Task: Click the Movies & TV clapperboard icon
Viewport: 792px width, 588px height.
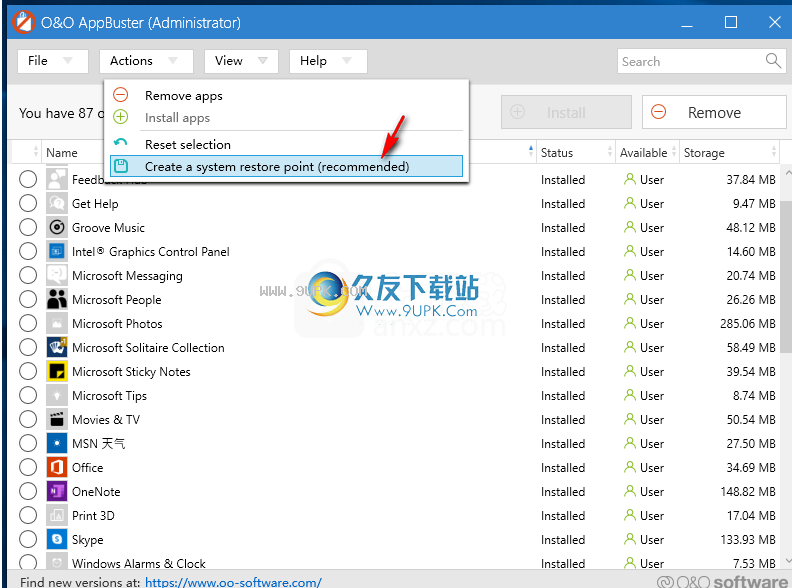Action: pos(57,419)
